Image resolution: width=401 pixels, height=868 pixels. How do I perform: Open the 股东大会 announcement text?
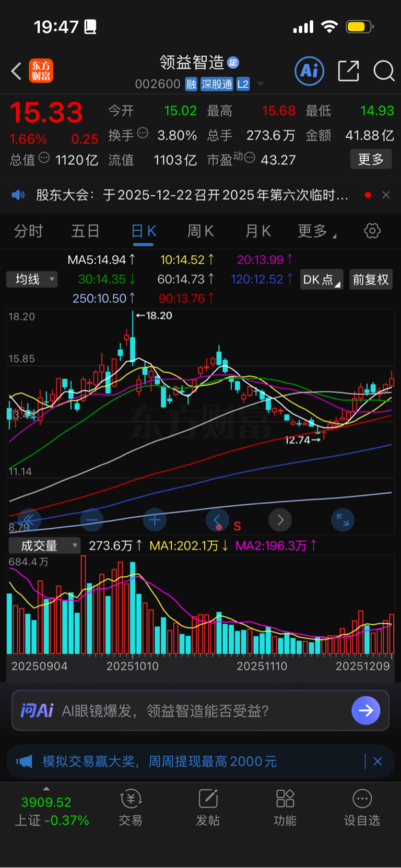click(x=192, y=195)
